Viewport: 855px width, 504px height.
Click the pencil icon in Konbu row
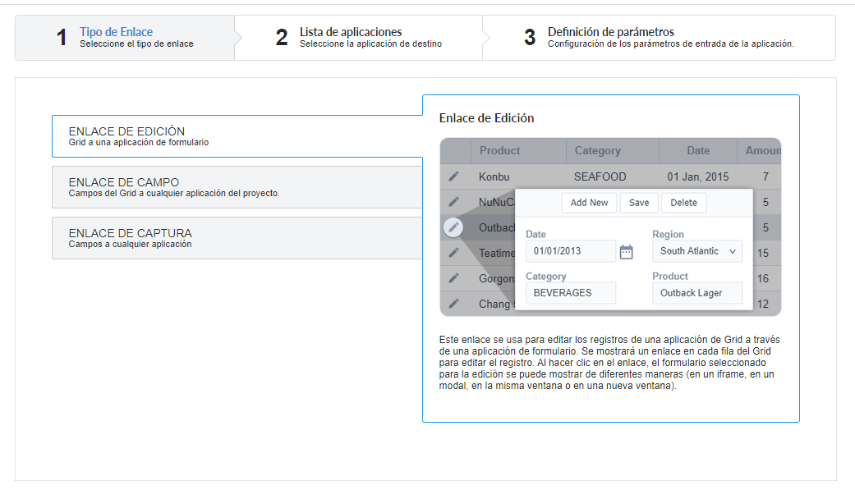point(453,176)
